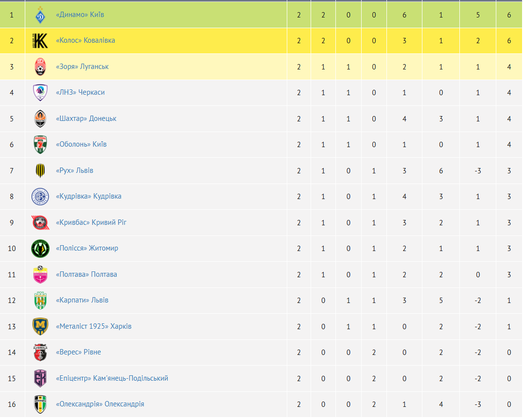Open the «Карпати» Львів link
524x420 pixels.
[82, 300]
